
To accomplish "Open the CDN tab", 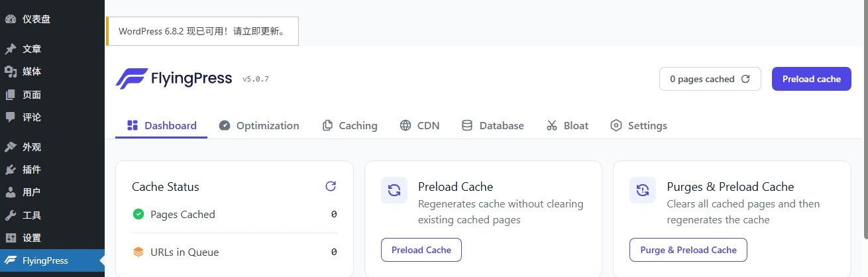I will coord(419,125).
